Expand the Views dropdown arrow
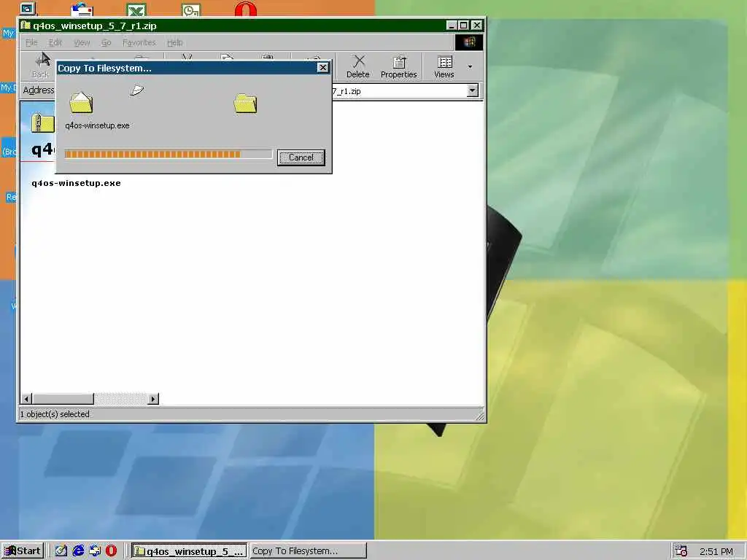The width and height of the screenshot is (747, 560). [x=470, y=66]
